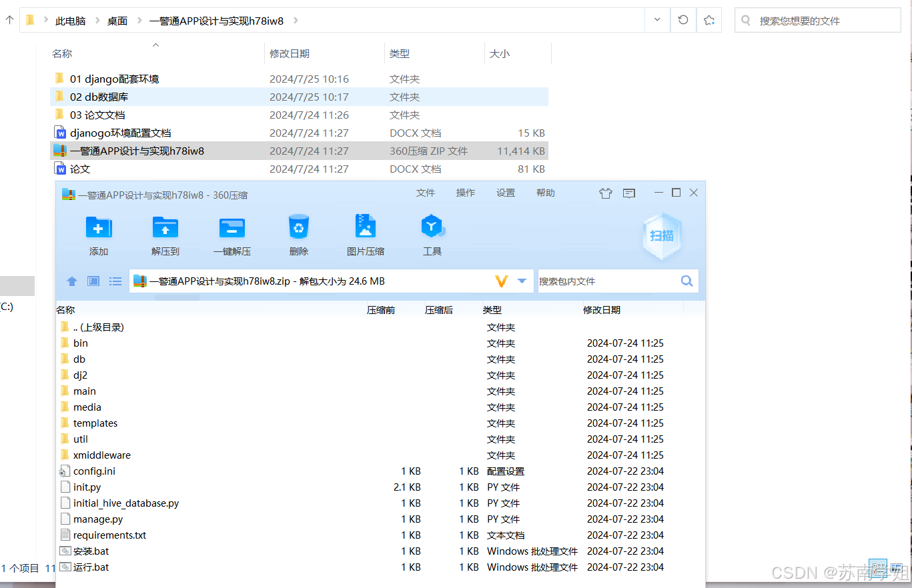Click the Add (添加) icon in 360压缩
Viewport: 912px width, 588px height.
coord(99,227)
